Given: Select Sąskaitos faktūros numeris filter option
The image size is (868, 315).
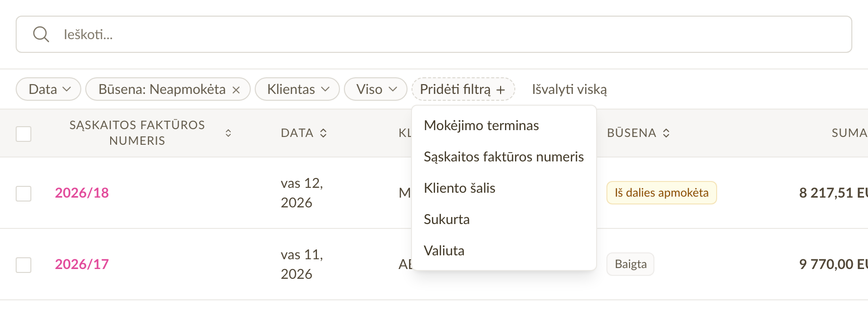Looking at the screenshot, I should tap(504, 157).
